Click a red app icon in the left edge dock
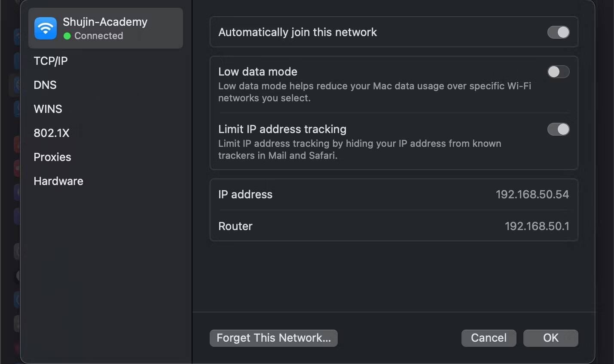Screen dimensions: 614x364 17,144
